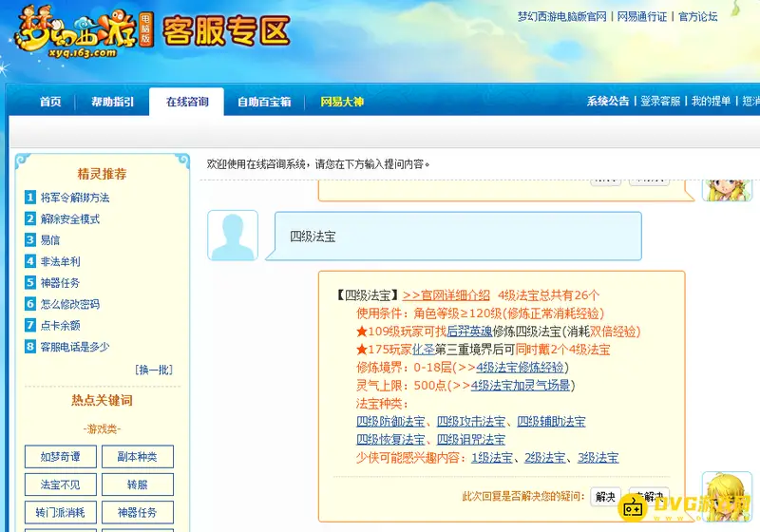Click the 神器任务 keyword button under 游戏类

pyautogui.click(x=138, y=513)
